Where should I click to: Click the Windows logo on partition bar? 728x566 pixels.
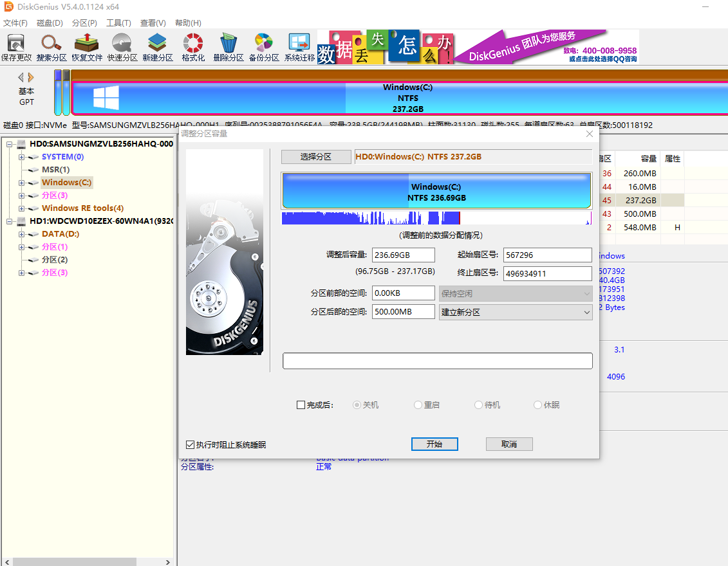pyautogui.click(x=106, y=97)
